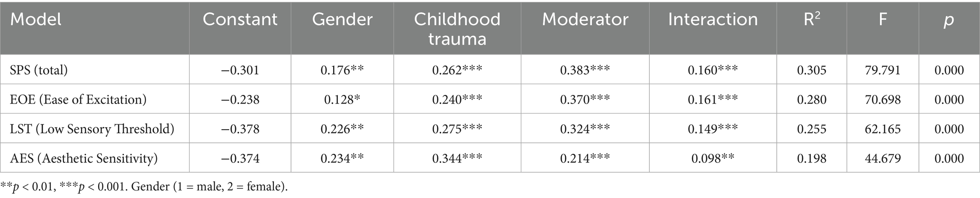Select the SPS (total) row label

tap(39, 70)
